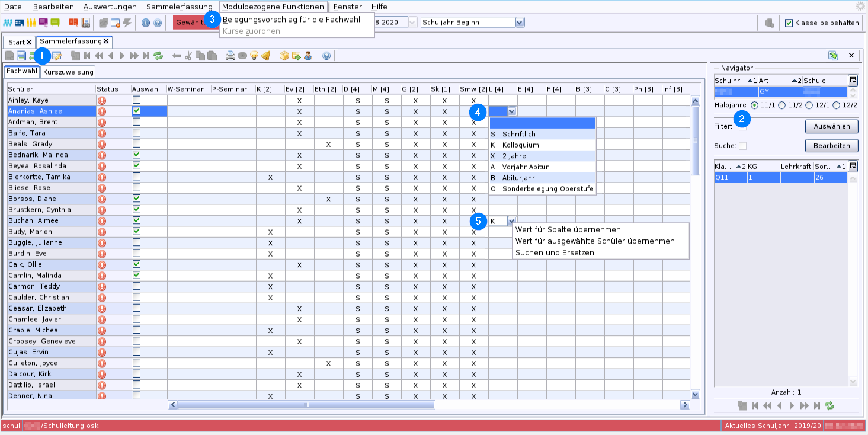868x435 pixels.
Task: Choose Schriftlich in the dropdown list
Action: tap(542, 134)
